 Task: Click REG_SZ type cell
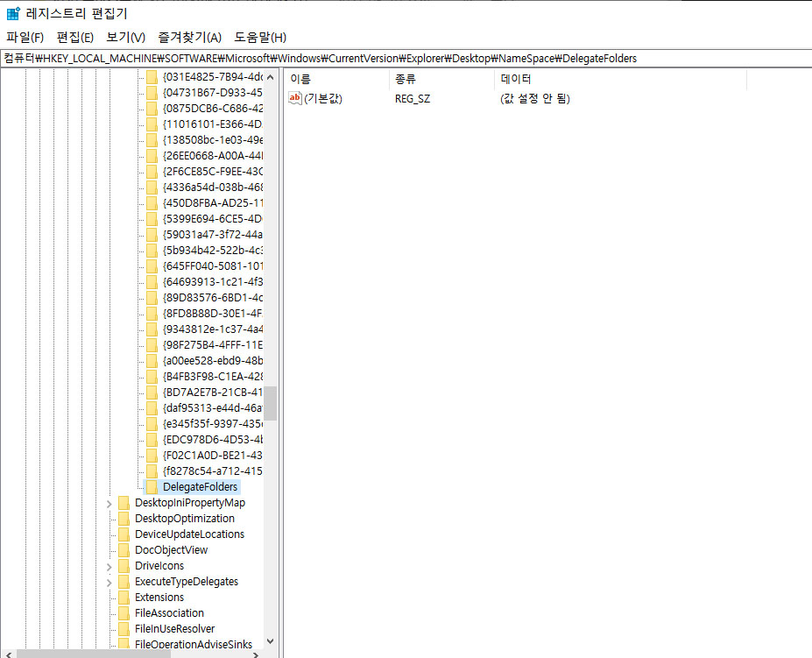[x=413, y=98]
